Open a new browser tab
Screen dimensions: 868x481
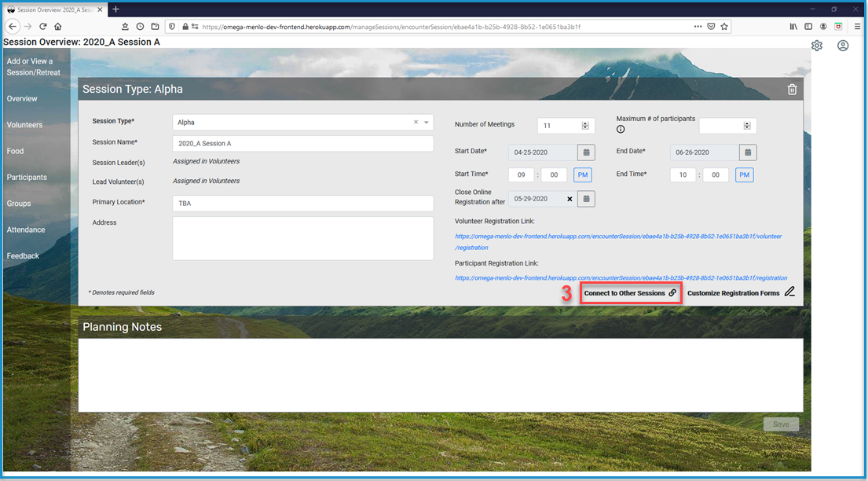tap(115, 9)
